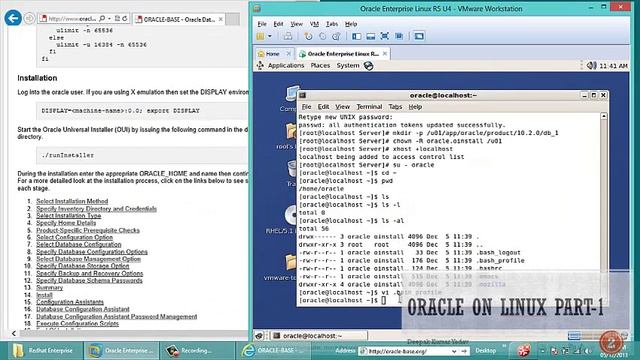Screen dimensions: 640x360
Task: Click the Send Ctrl+Alt+Del toolbar icon
Action: coord(288,36)
